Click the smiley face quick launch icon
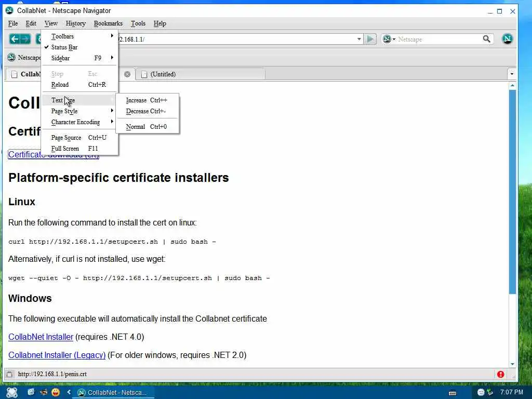The width and height of the screenshot is (532, 399). click(56, 392)
